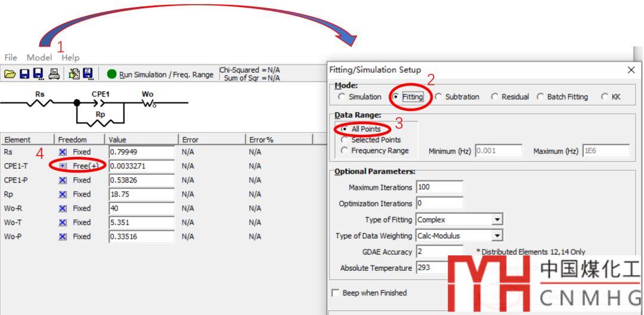Edit the Rs value field 0.79949
This screenshot has width=644, height=315.
tap(142, 152)
